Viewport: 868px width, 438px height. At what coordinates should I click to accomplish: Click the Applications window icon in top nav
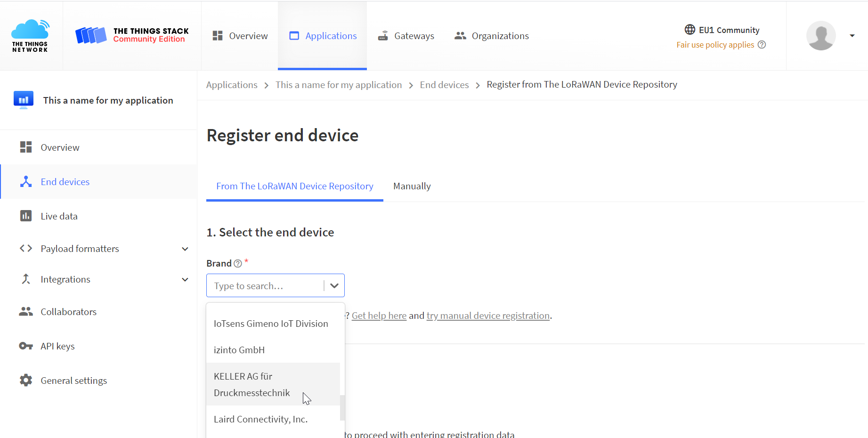pyautogui.click(x=294, y=36)
